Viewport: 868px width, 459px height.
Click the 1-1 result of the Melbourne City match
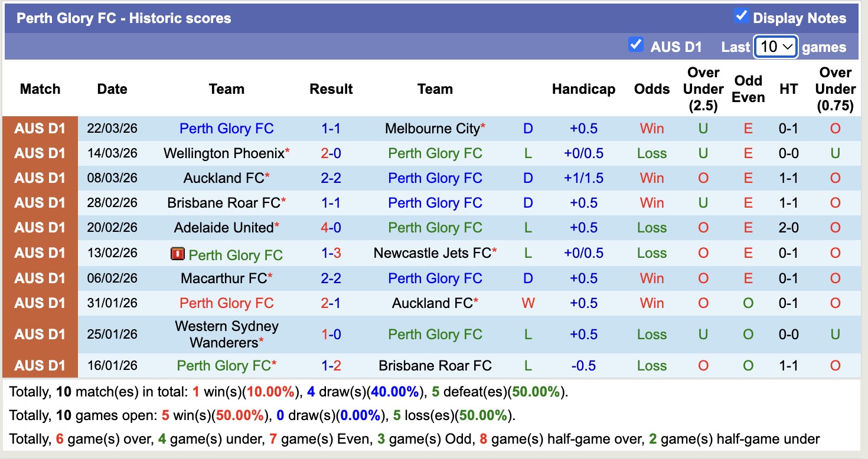click(x=331, y=128)
